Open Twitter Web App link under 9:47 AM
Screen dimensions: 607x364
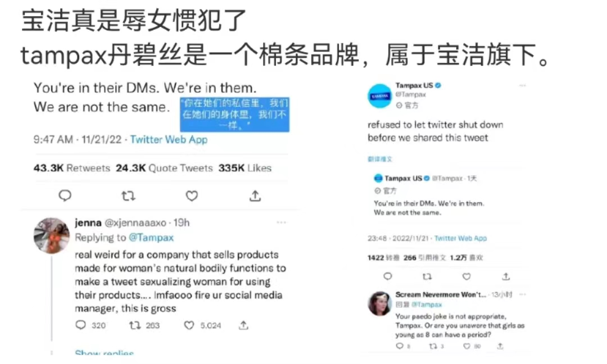coord(169,140)
